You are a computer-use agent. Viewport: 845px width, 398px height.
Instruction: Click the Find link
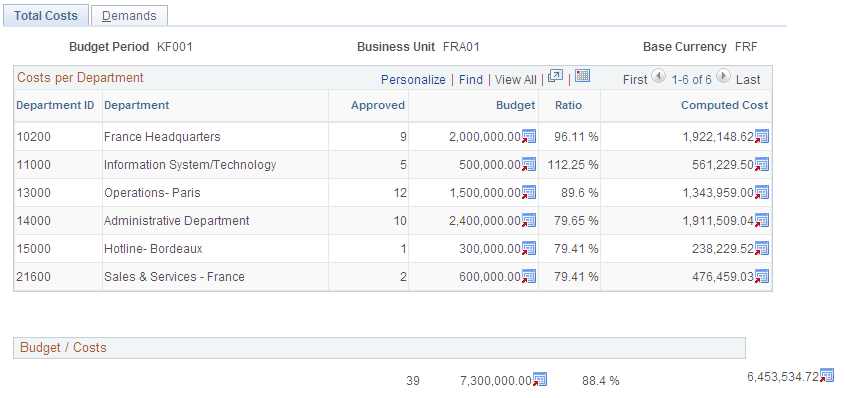pos(471,80)
